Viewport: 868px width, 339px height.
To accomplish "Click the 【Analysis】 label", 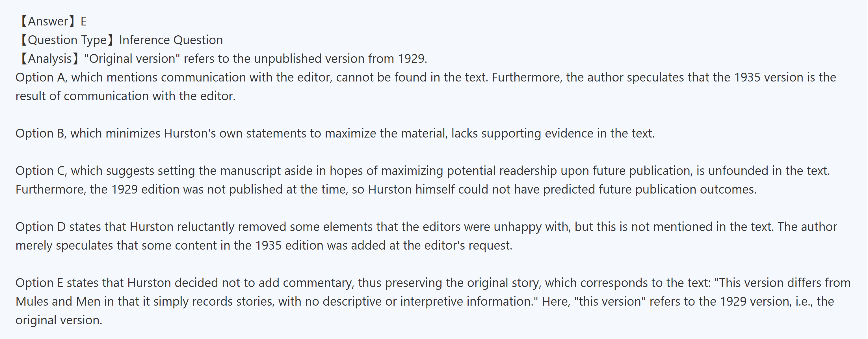I will point(49,59).
